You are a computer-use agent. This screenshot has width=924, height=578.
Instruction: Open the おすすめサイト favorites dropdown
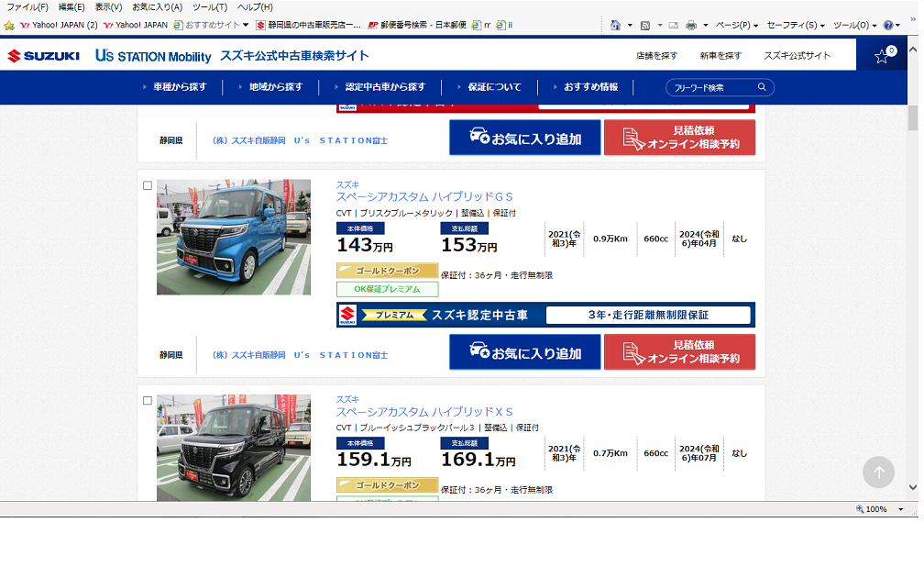(211, 25)
